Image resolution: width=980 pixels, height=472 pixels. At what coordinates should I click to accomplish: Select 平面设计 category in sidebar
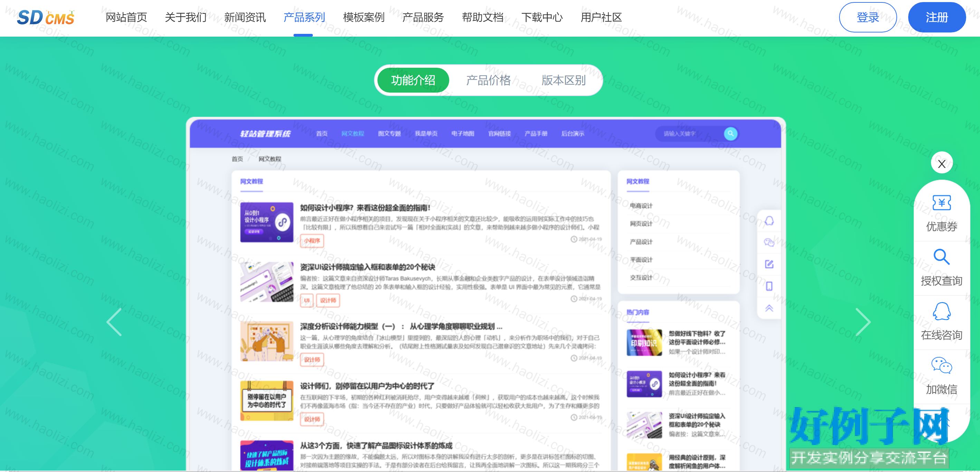pos(641,259)
